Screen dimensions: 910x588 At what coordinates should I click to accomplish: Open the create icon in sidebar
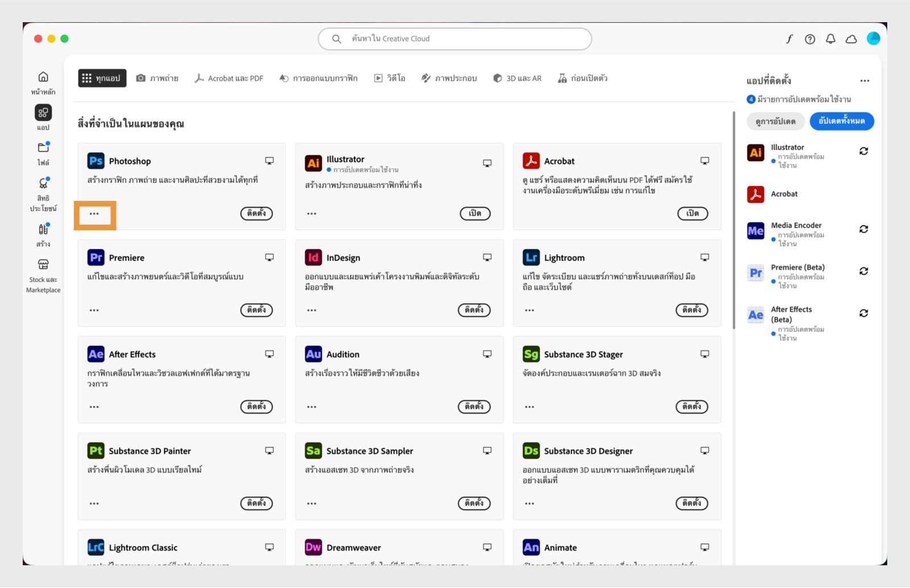(43, 229)
